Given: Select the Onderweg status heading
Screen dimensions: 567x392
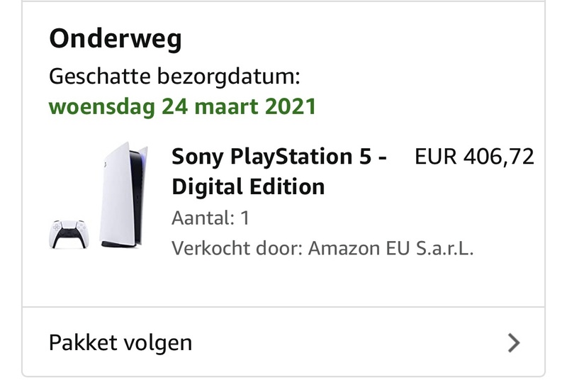Looking at the screenshot, I should 115,39.
